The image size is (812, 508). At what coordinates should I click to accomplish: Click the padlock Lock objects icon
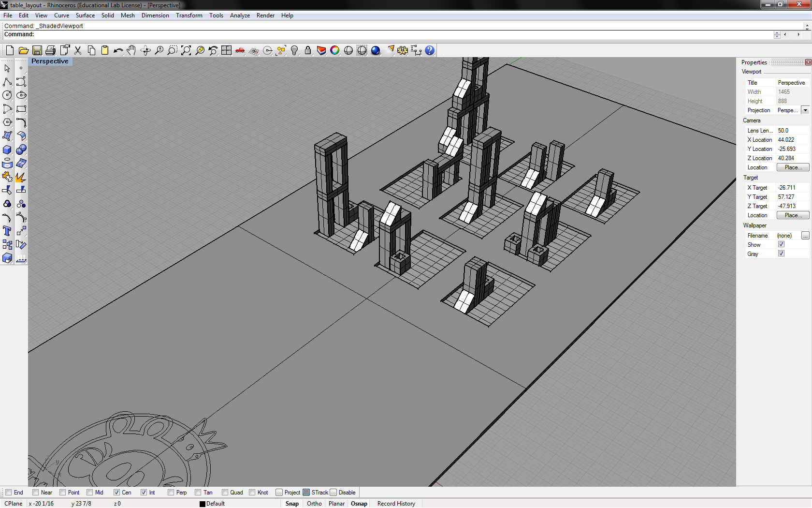coord(308,50)
